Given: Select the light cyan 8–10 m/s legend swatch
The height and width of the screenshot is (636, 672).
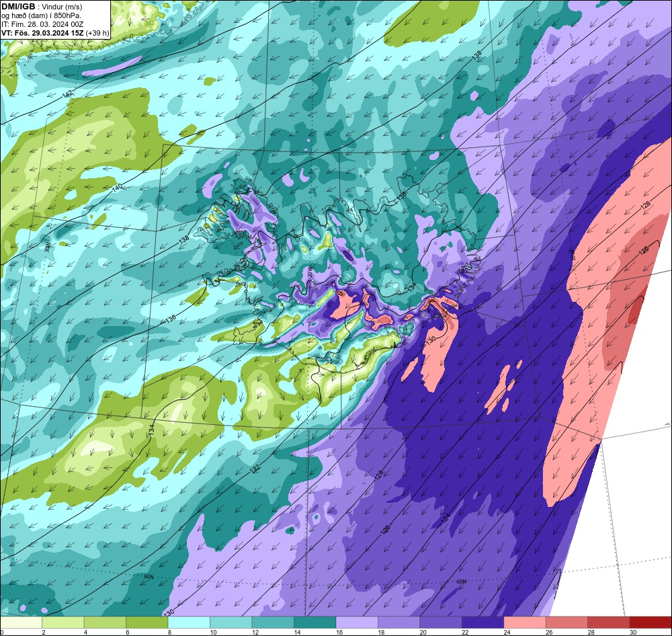Looking at the screenshot, I should pyautogui.click(x=189, y=623).
